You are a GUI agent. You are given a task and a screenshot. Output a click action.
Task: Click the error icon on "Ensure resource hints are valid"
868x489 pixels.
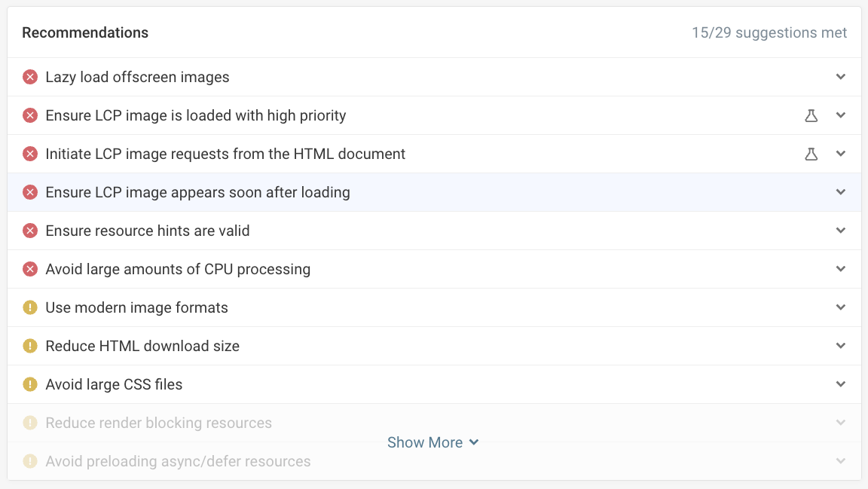tap(29, 231)
